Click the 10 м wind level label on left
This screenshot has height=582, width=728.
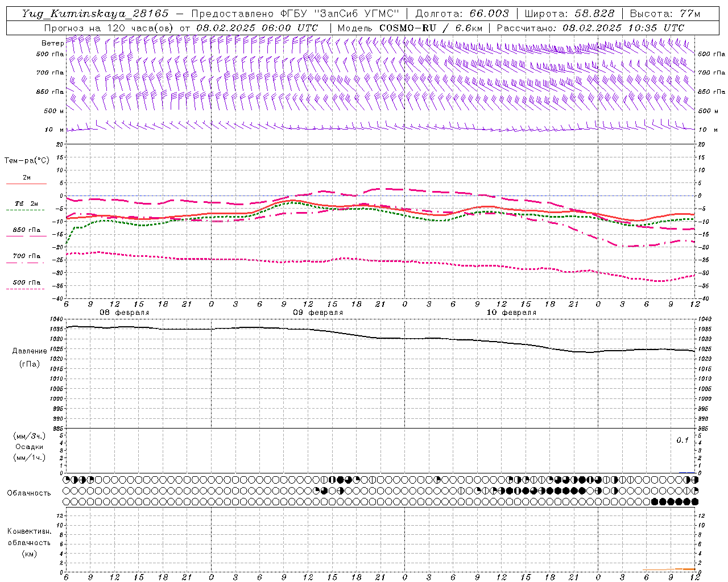point(54,130)
